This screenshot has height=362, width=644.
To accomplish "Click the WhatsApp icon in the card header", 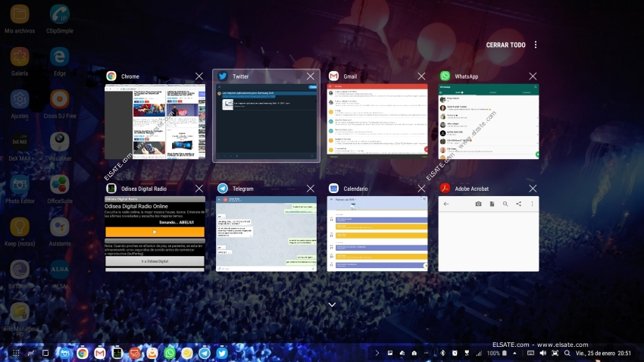I will (445, 76).
